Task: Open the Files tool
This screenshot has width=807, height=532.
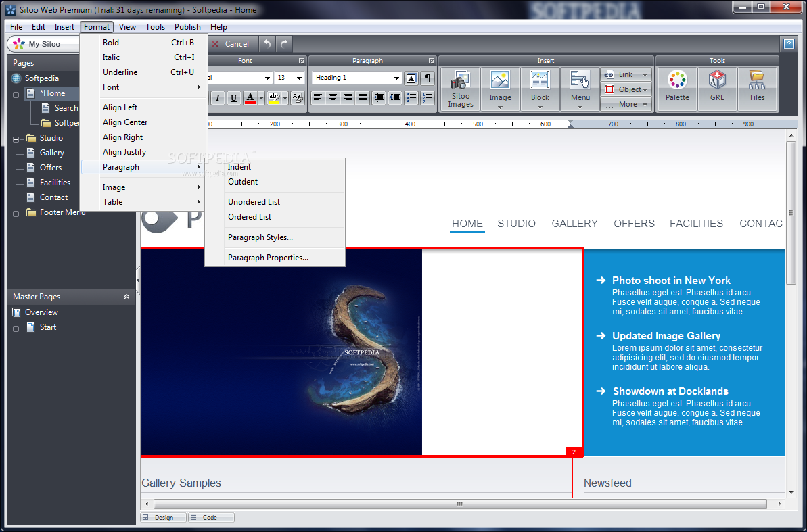Action: (x=757, y=89)
